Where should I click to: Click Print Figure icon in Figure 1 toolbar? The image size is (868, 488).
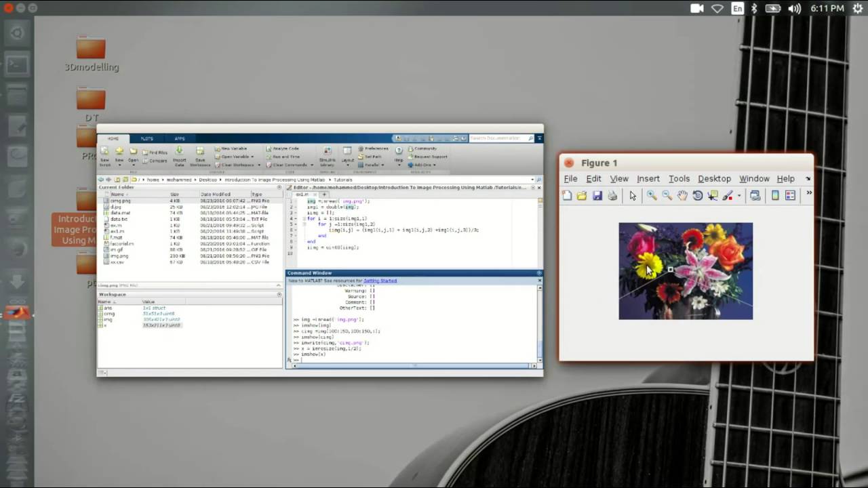[x=612, y=196]
